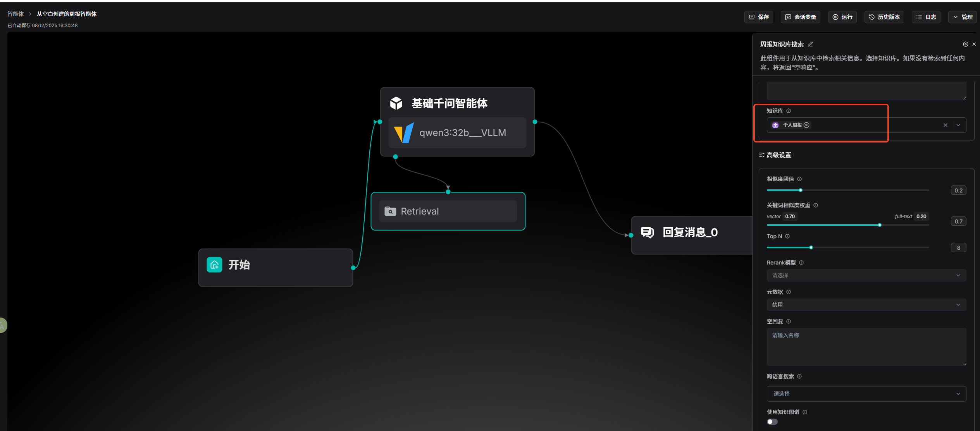Remove the 个人周报 knowledge base tag
980x431 pixels.
tap(806, 125)
